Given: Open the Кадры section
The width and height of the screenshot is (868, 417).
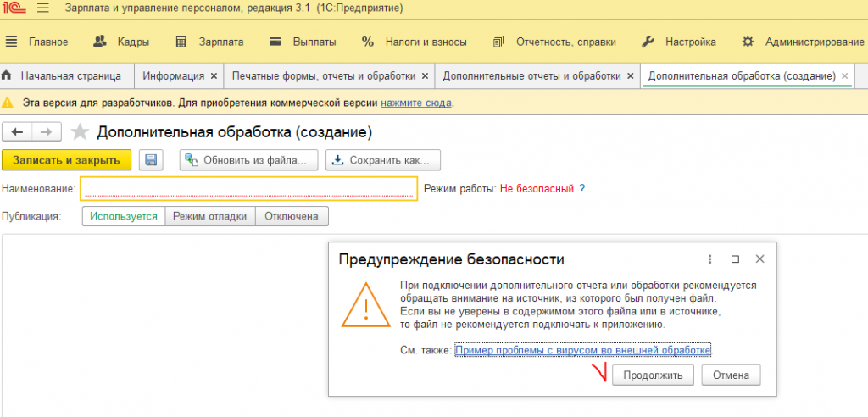Looking at the screenshot, I should [x=133, y=42].
